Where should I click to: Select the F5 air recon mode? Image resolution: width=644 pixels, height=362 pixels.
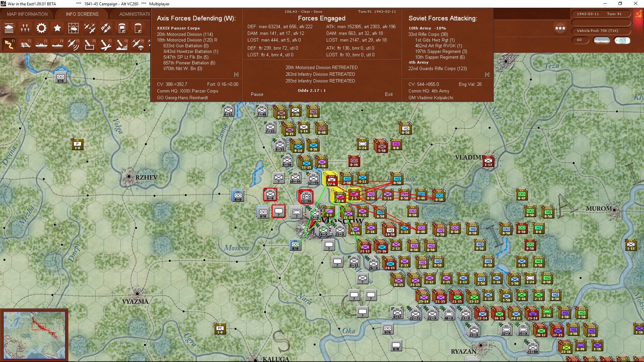73,44
